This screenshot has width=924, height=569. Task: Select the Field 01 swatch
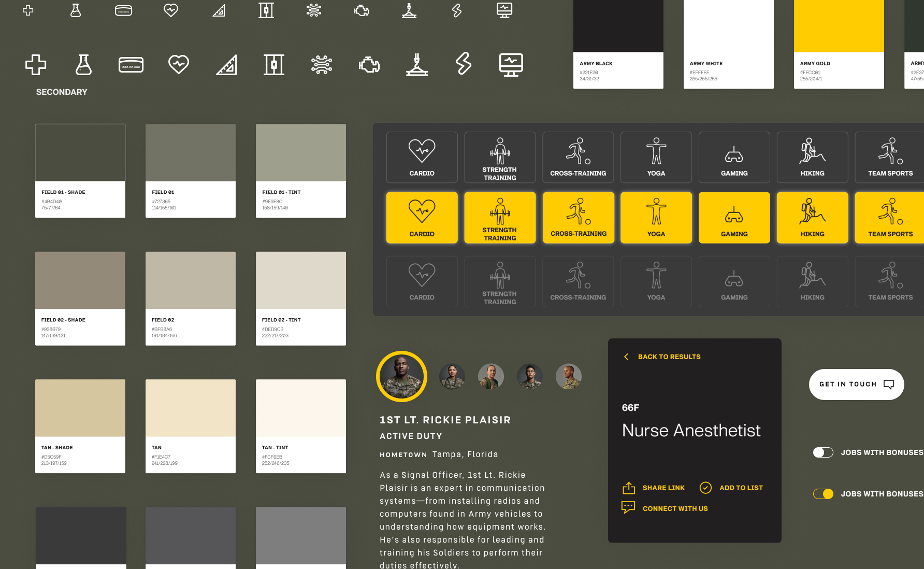coord(191,170)
